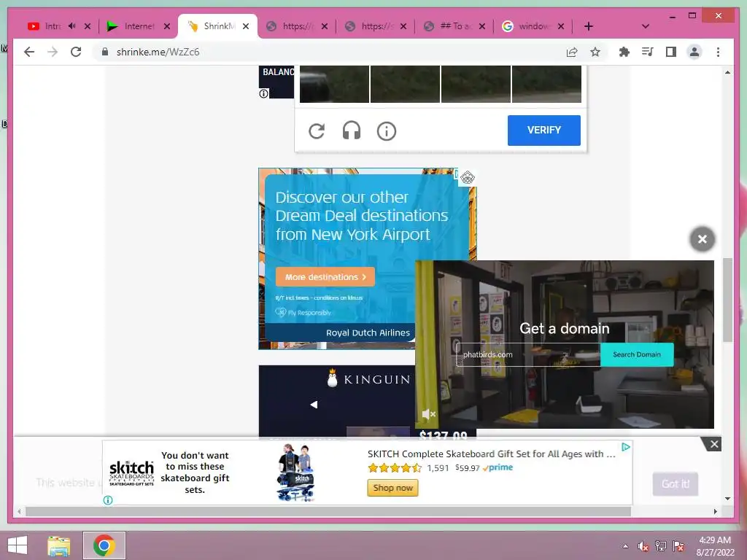
Task: Mute the YouTube tab audio icon
Action: [72, 26]
